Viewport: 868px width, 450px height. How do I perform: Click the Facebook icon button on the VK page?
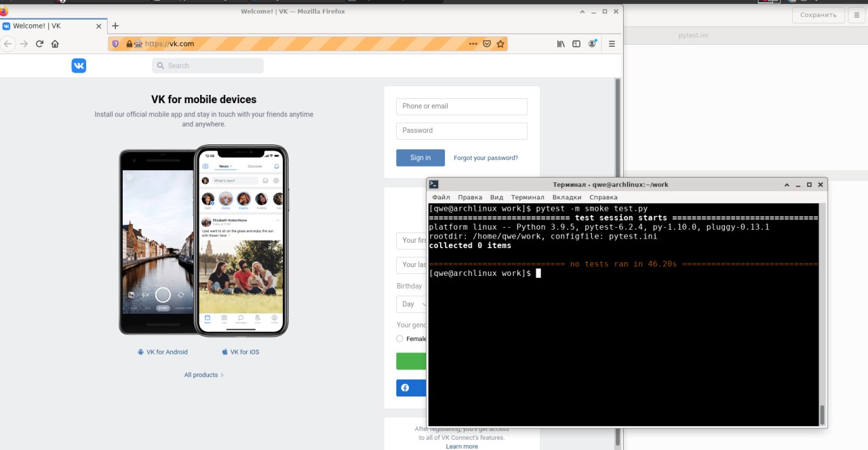405,388
